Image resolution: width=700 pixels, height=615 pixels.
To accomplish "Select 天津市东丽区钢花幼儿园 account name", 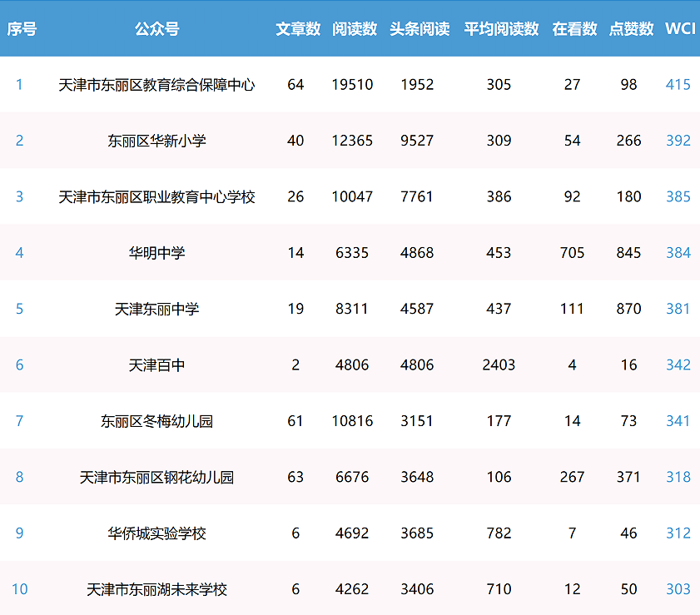I will [156, 477].
